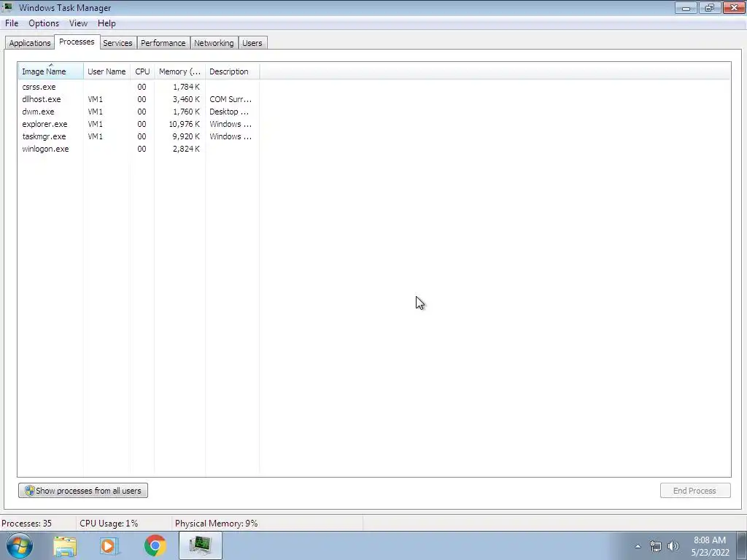Sort by the Memory column header
747x560 pixels.
pos(179,71)
